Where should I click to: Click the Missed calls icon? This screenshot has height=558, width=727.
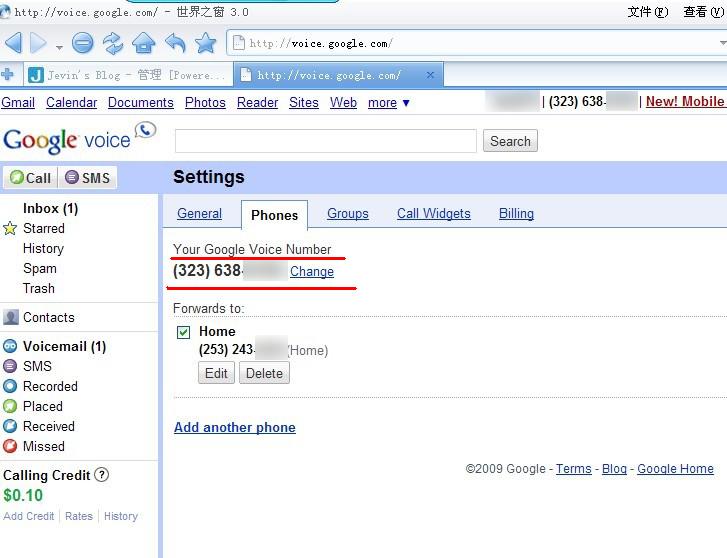[x=10, y=446]
